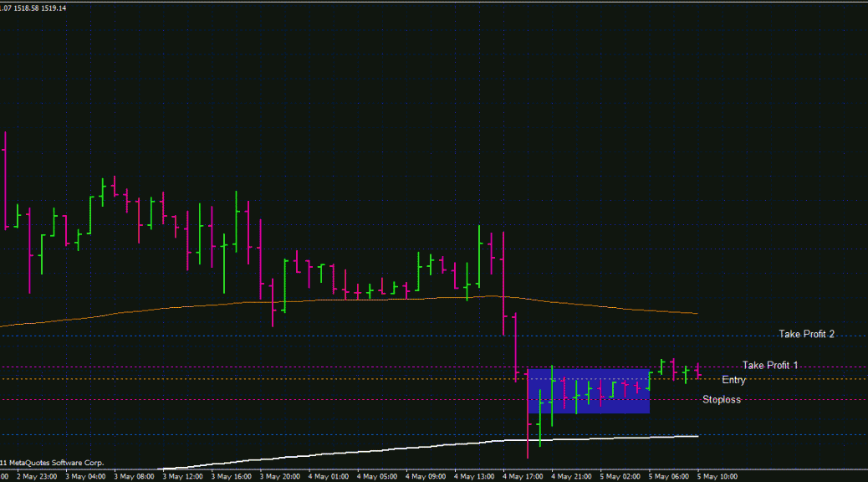Click the 4 May 05:00 time label
The width and height of the screenshot is (868, 482).
tap(377, 476)
